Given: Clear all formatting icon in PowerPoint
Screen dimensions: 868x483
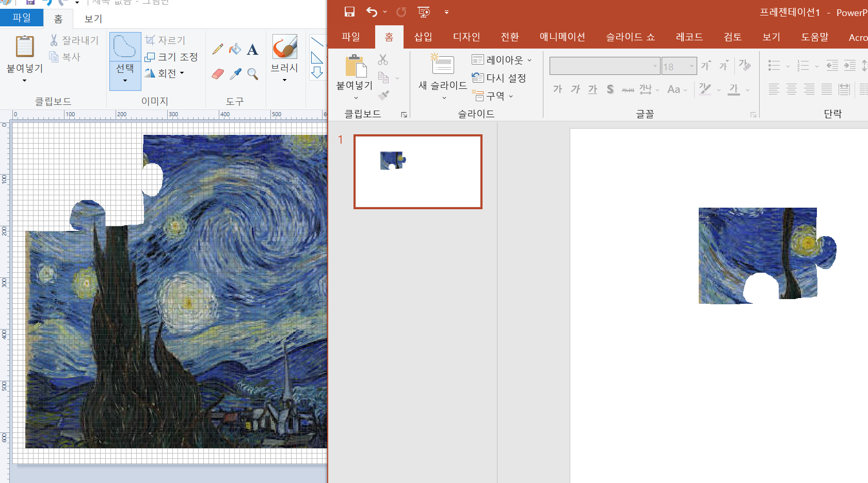Looking at the screenshot, I should coord(745,65).
